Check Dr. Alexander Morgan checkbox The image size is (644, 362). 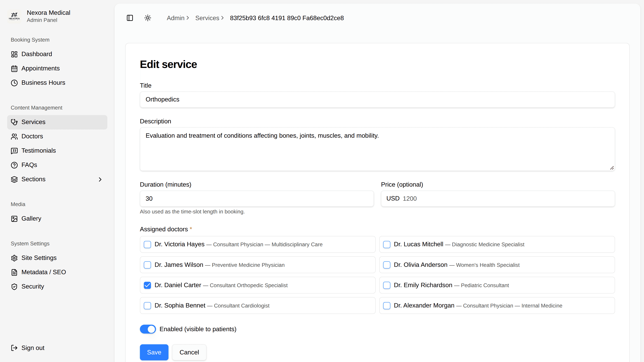click(387, 305)
